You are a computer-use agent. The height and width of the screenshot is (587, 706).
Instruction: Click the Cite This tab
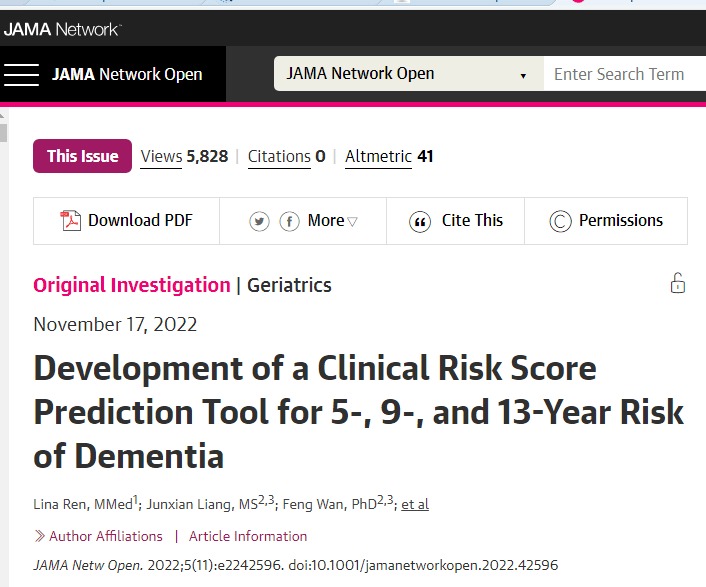[472, 221]
